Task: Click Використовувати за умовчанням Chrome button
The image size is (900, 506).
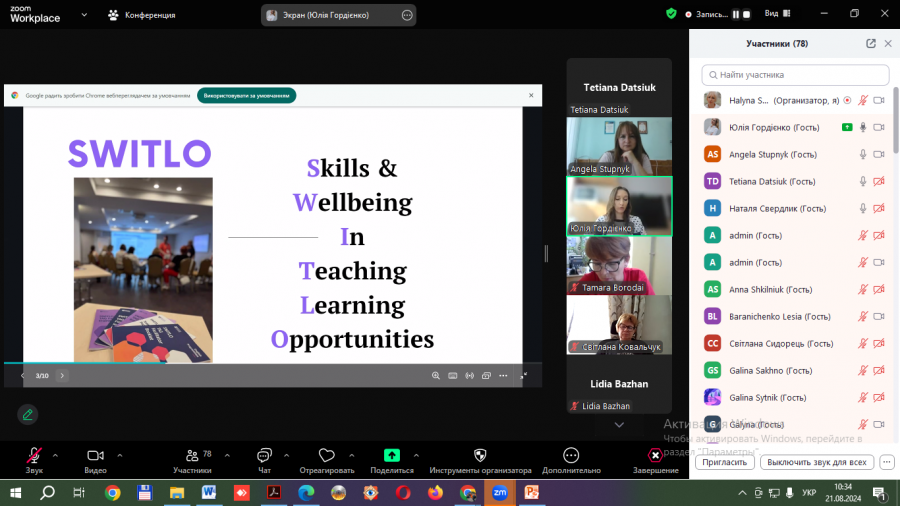Action: [246, 95]
